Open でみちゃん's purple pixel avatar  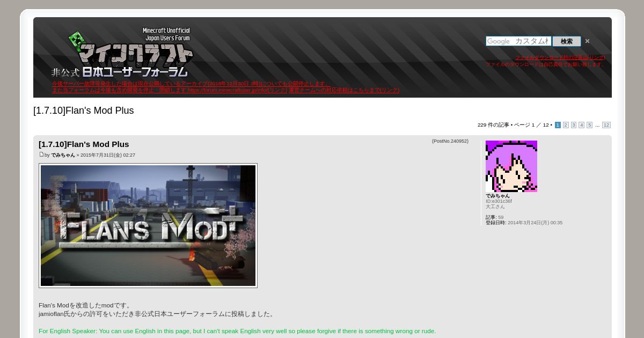tap(511, 166)
